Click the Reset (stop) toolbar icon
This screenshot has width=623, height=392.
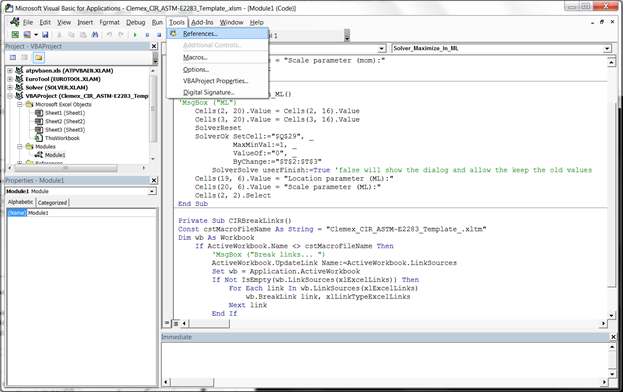[159, 35]
